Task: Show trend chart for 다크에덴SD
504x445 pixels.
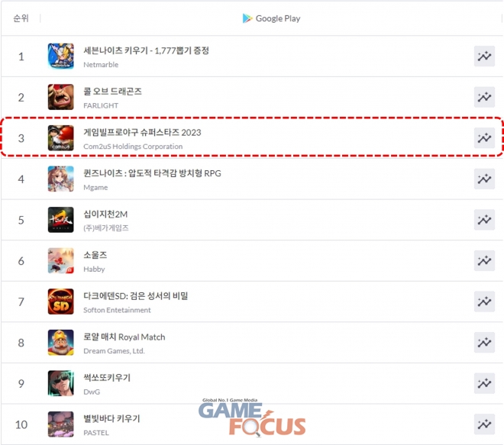Action: [484, 302]
